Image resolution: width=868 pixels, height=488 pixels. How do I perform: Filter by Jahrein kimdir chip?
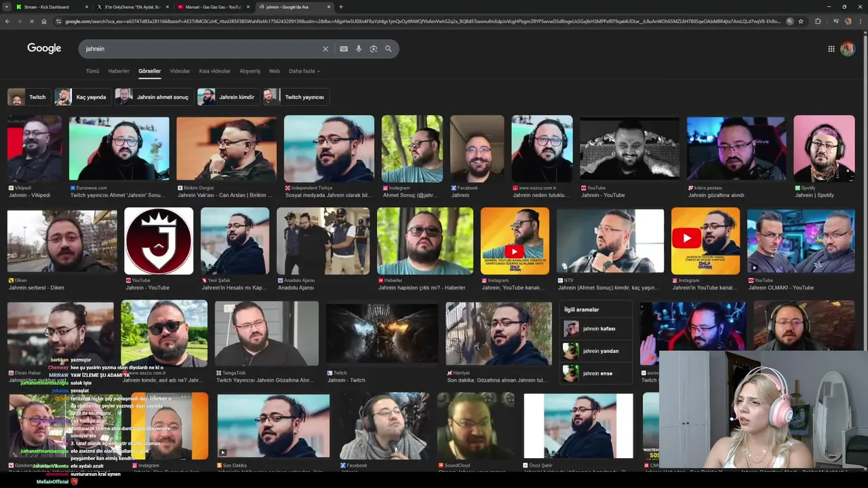coord(228,97)
